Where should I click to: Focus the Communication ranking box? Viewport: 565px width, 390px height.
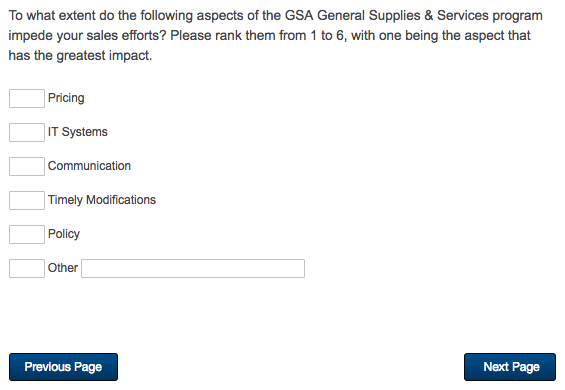pyautogui.click(x=27, y=166)
